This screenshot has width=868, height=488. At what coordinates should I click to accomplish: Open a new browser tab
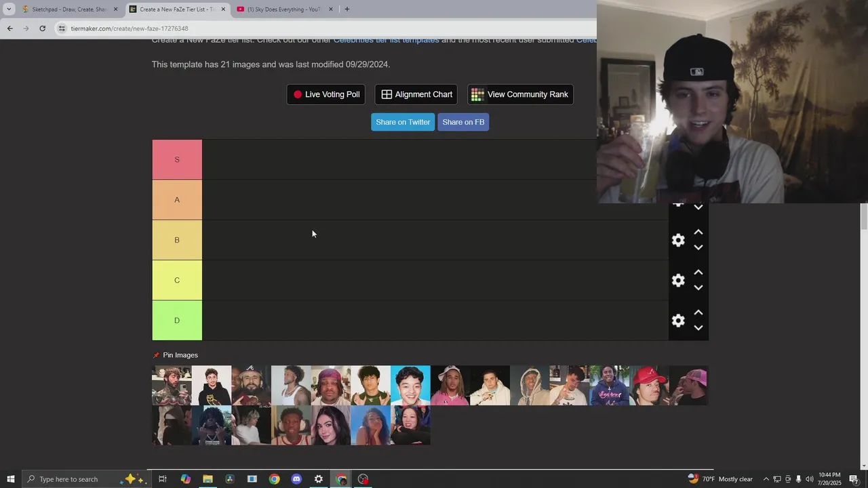point(347,9)
